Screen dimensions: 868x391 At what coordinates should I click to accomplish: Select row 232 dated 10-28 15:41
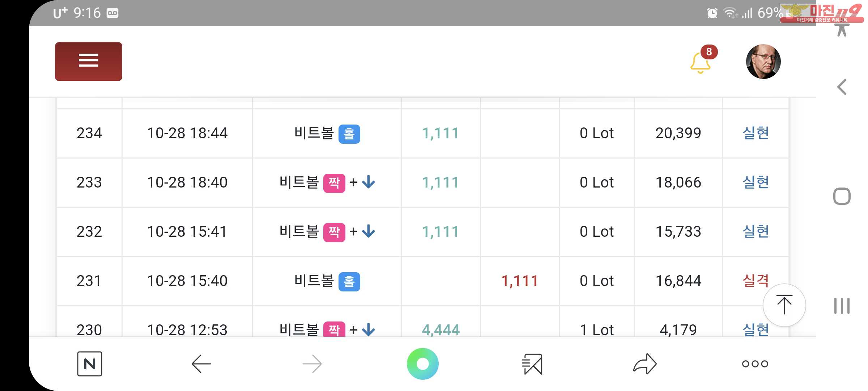pyautogui.click(x=422, y=232)
